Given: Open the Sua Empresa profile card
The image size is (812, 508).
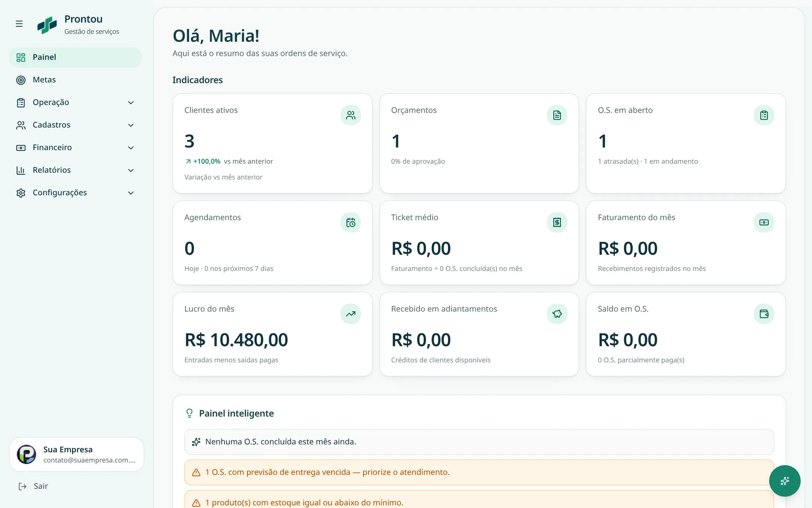Looking at the screenshot, I should pos(77,454).
